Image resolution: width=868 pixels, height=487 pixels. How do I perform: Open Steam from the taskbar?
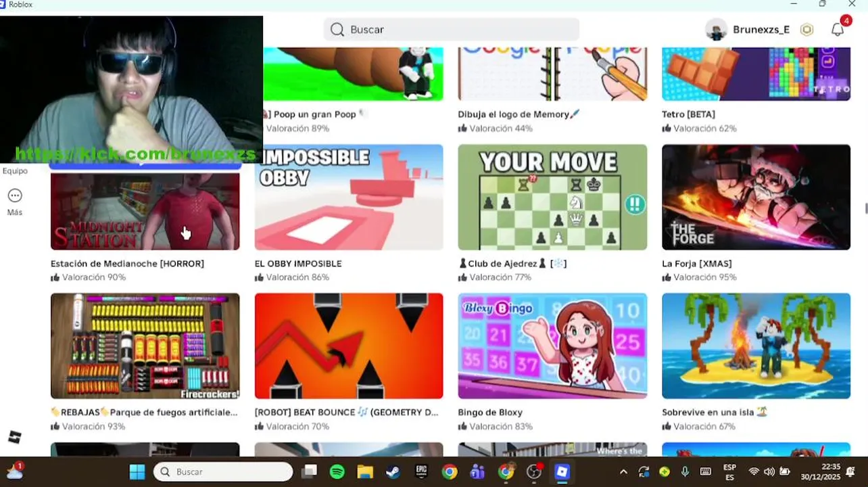point(393,471)
